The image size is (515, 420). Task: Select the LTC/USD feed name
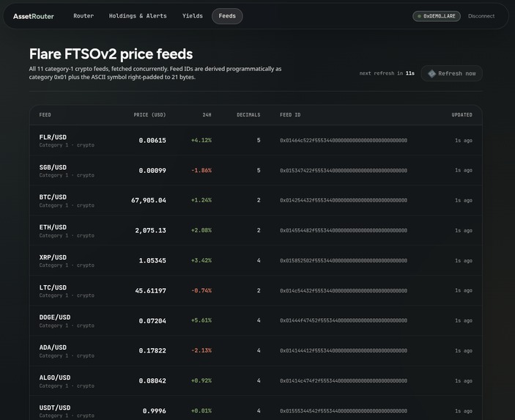53,287
